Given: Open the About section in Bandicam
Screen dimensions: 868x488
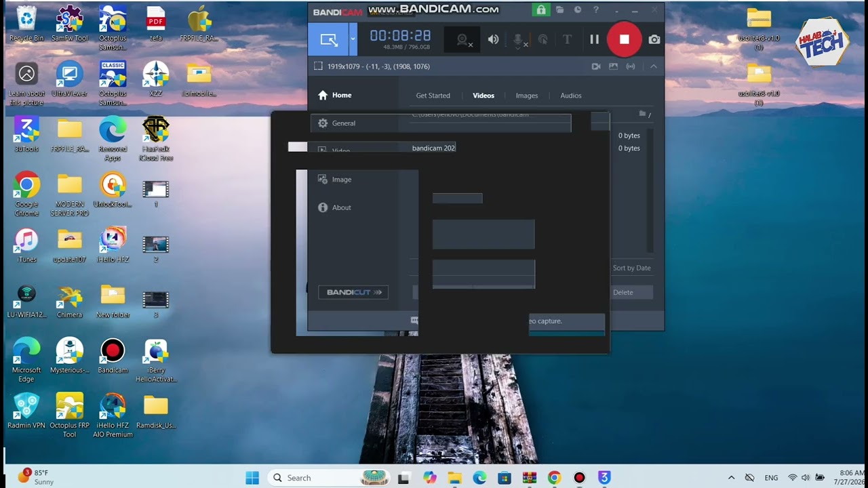Looking at the screenshot, I should 335,207.
